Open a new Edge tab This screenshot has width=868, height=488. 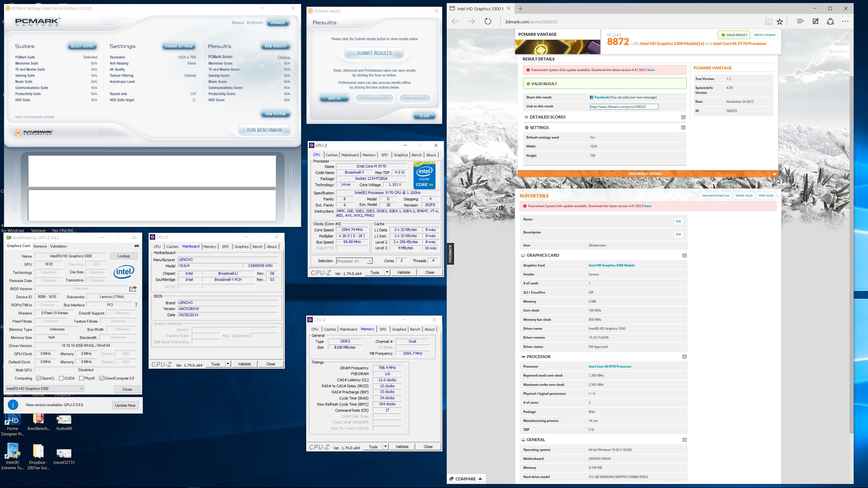tap(520, 8)
